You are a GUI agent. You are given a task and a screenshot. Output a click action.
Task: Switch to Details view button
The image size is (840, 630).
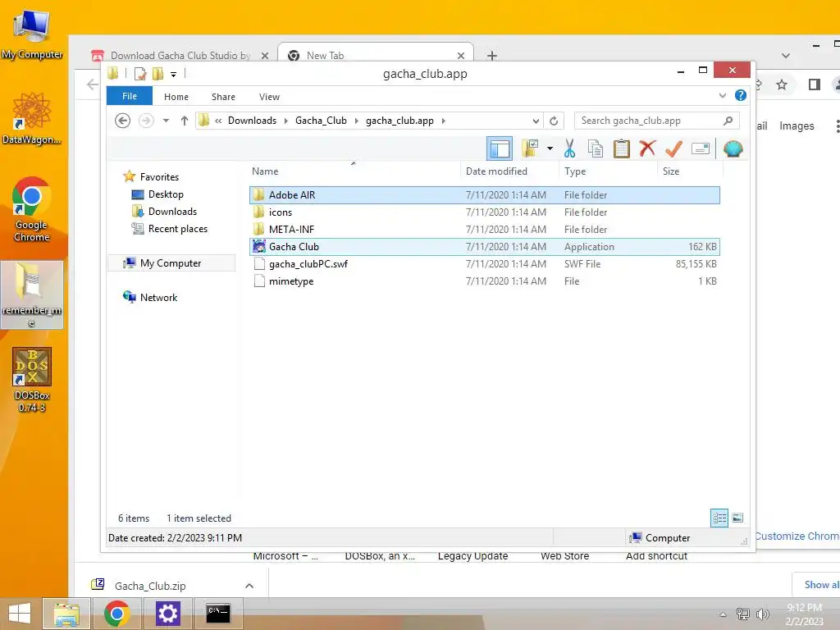pos(719,518)
